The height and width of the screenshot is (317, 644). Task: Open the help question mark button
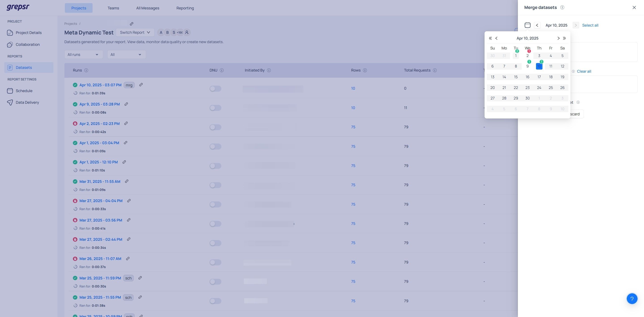632,299
